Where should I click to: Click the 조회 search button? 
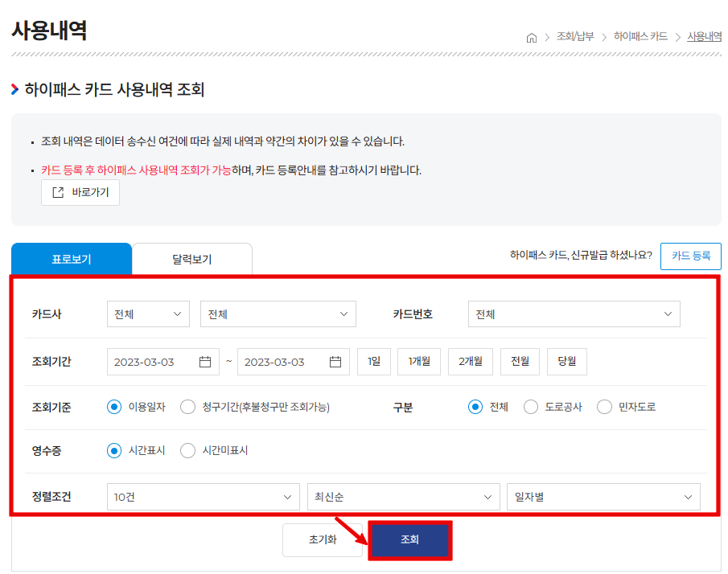[x=409, y=539]
